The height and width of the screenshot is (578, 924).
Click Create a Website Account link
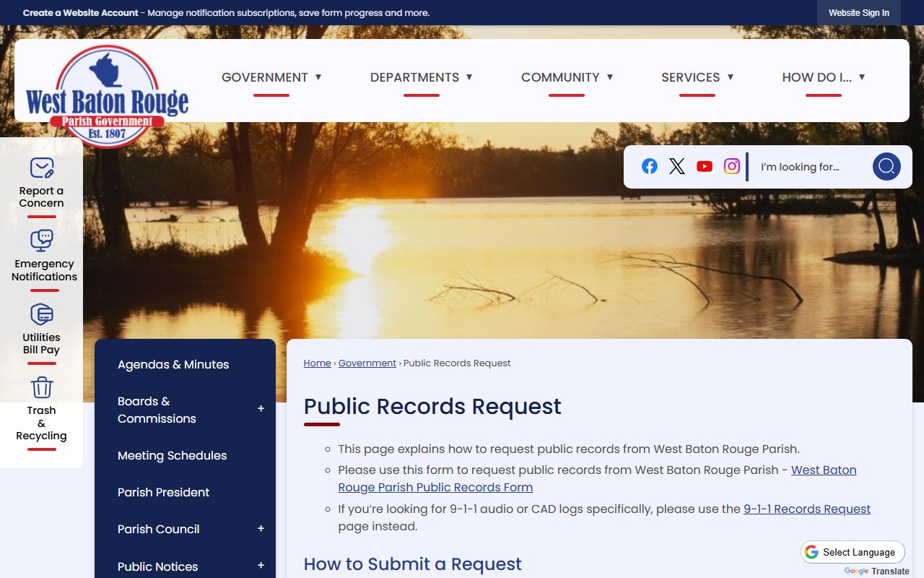pyautogui.click(x=81, y=13)
